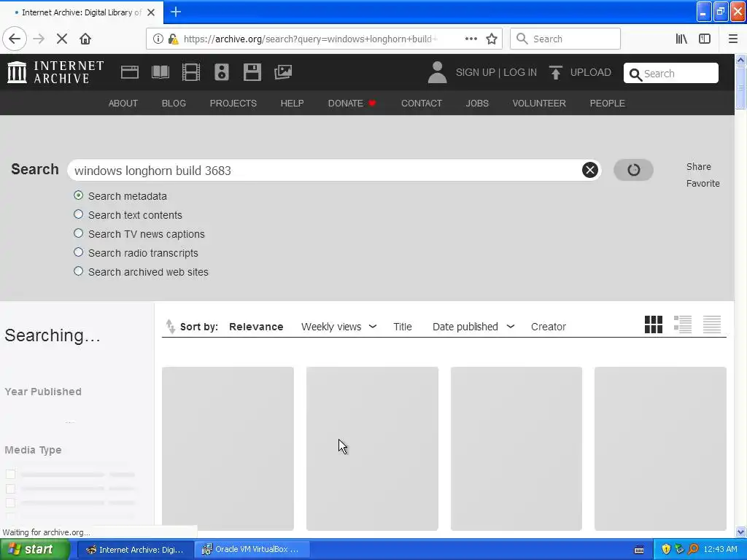
Task: Go to Firefox home page
Action: click(85, 39)
